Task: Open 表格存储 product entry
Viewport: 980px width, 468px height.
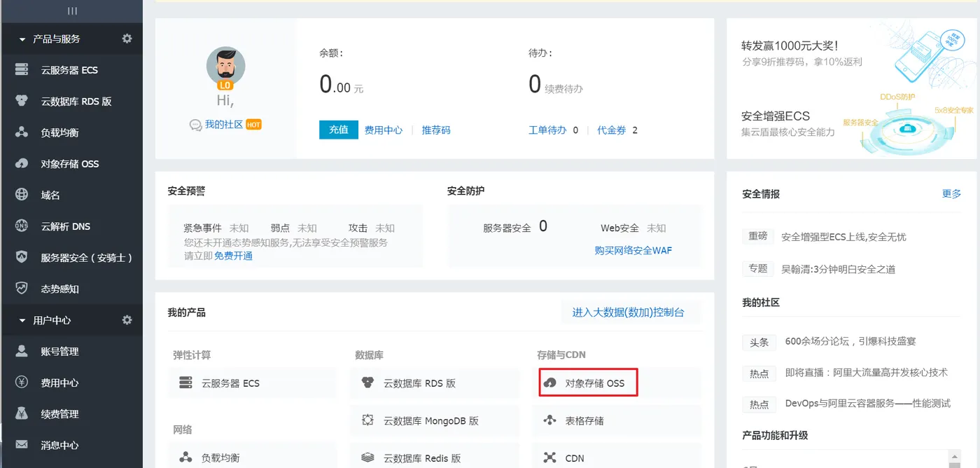Action: pos(616,420)
